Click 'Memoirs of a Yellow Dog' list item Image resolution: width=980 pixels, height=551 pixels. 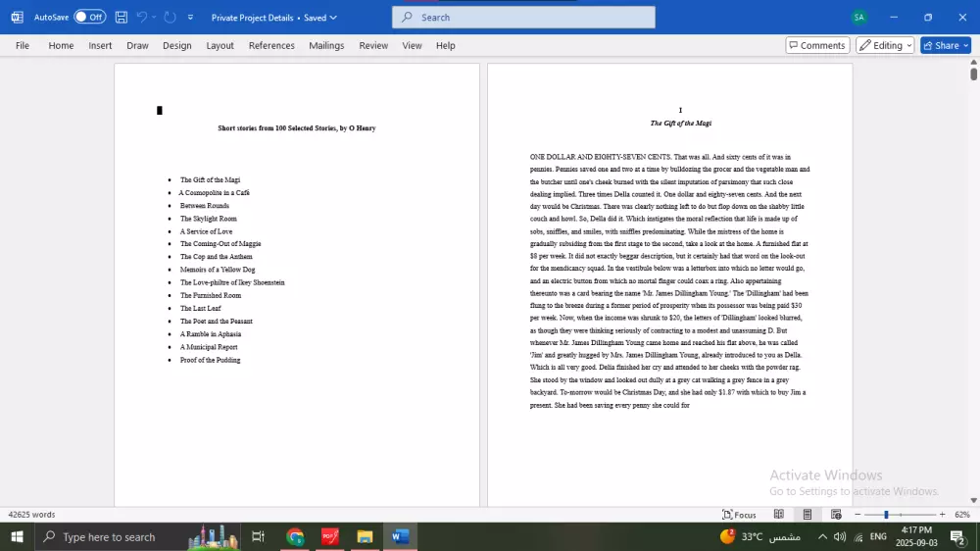click(218, 269)
